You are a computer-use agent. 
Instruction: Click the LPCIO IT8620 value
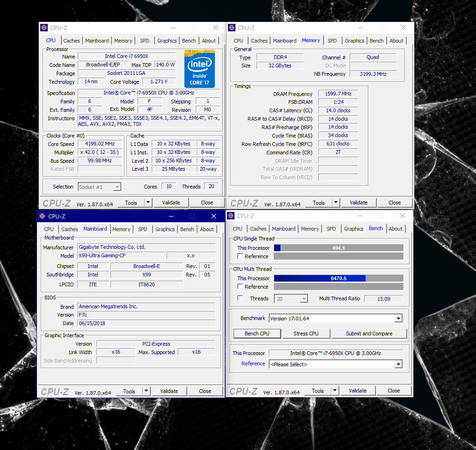pos(146,284)
